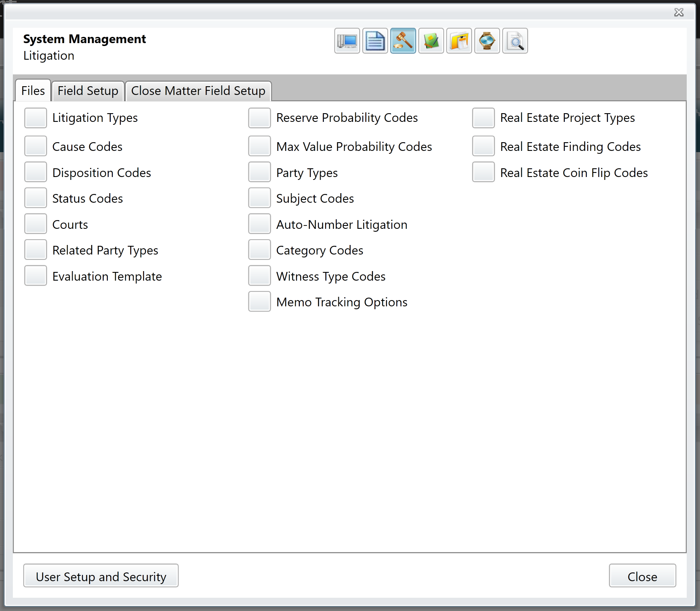Check the Litigation Types checkbox
700x611 pixels.
point(35,118)
